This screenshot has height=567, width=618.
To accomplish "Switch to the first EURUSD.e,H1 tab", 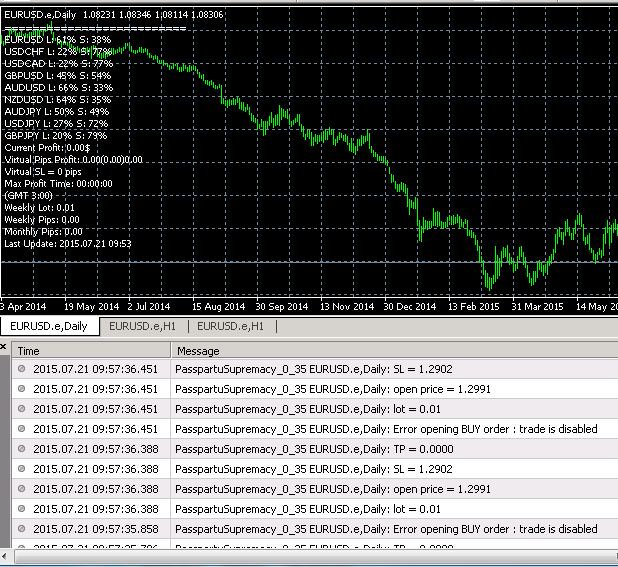I will click(x=142, y=327).
